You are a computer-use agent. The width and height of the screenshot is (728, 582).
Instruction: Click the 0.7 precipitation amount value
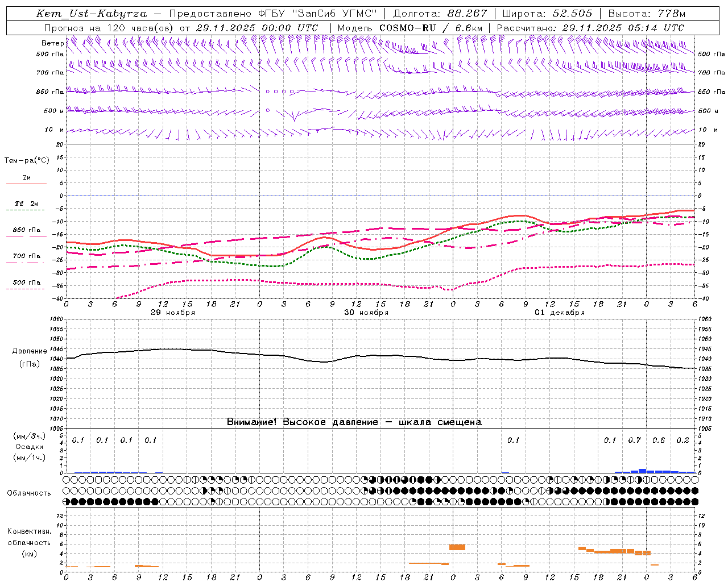coord(634,440)
